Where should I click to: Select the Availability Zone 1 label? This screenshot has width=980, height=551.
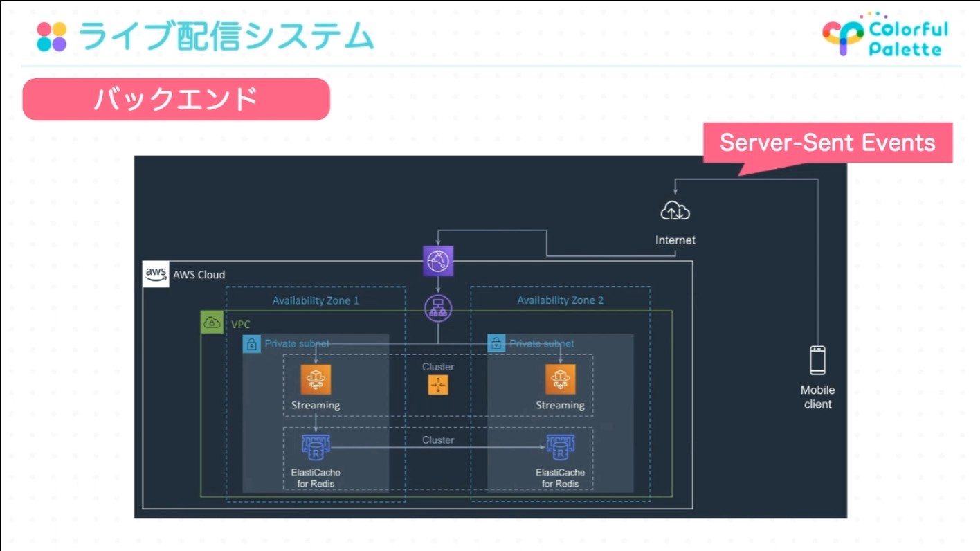click(x=316, y=300)
